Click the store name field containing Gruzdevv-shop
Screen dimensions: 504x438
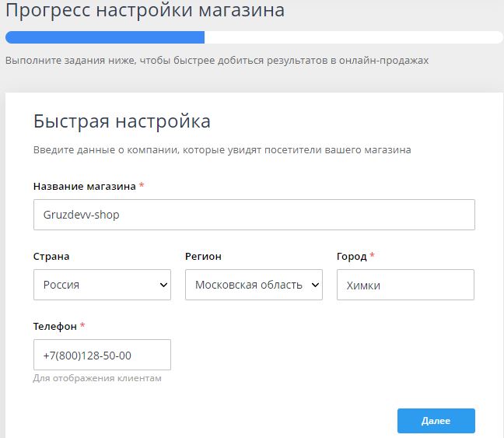(x=254, y=215)
